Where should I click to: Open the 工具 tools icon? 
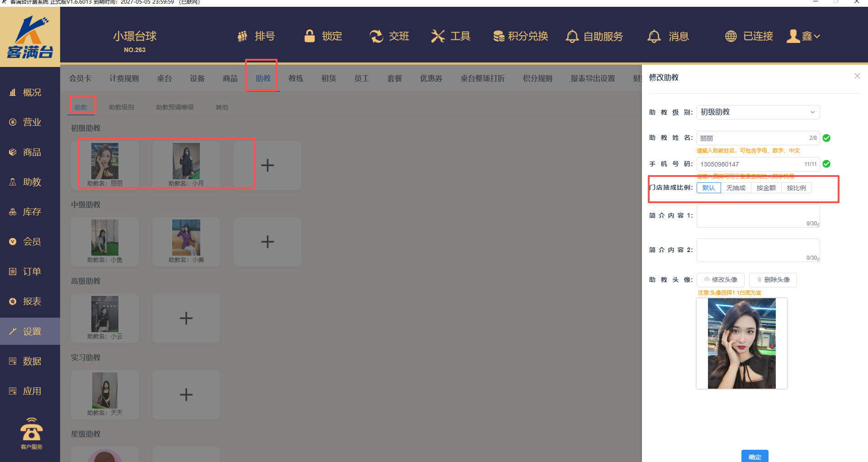tap(438, 36)
